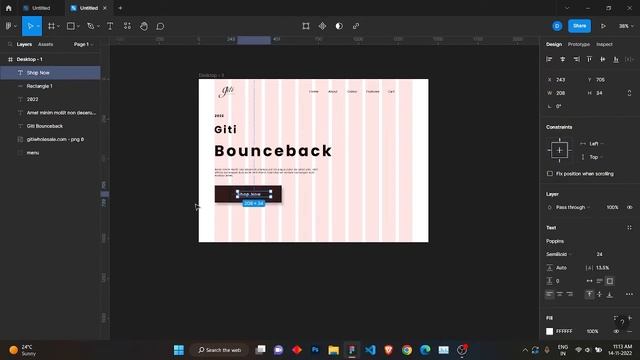Toggle fill visibility eye icon
Screen dimensions: 640x360
[x=616, y=331]
